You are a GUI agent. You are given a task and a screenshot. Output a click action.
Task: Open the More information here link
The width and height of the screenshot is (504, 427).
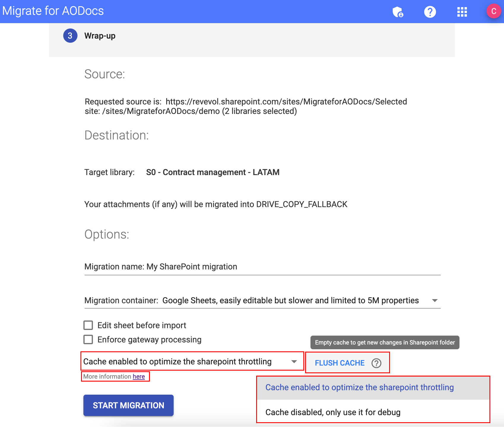pyautogui.click(x=139, y=377)
